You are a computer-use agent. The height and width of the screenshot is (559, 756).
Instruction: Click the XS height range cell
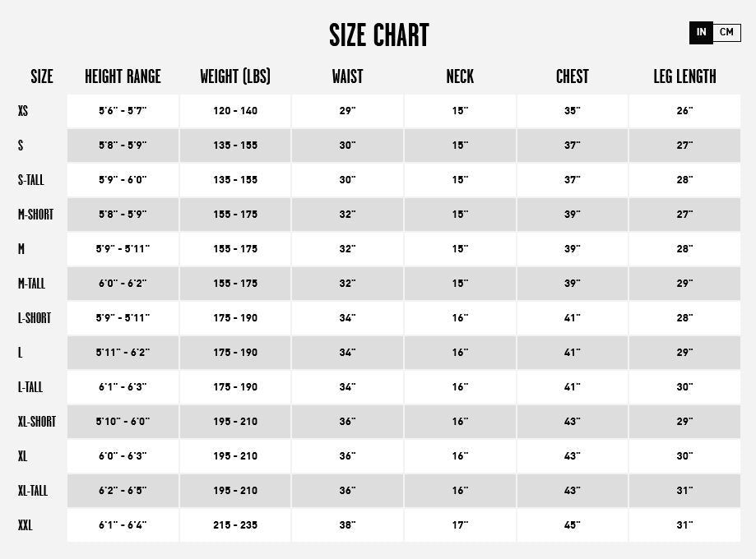[x=123, y=111]
